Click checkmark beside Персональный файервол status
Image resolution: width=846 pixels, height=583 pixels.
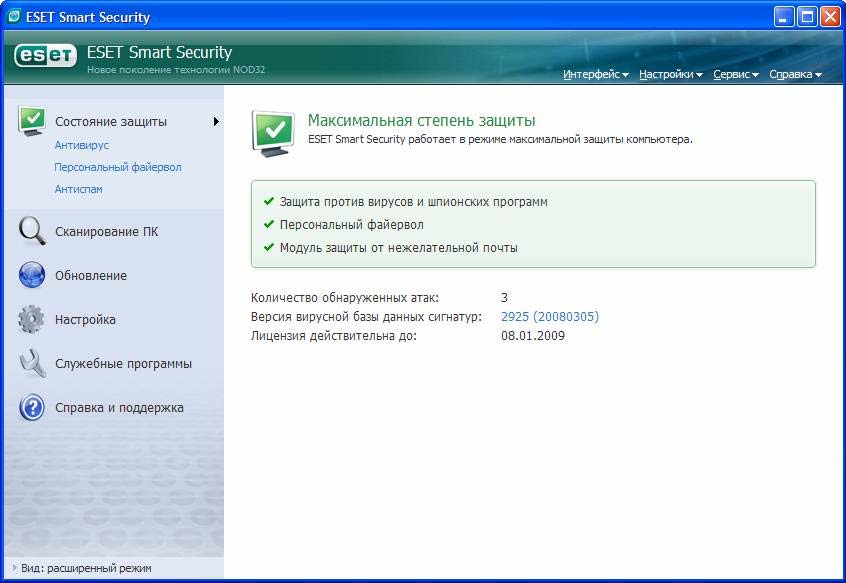[x=269, y=224]
